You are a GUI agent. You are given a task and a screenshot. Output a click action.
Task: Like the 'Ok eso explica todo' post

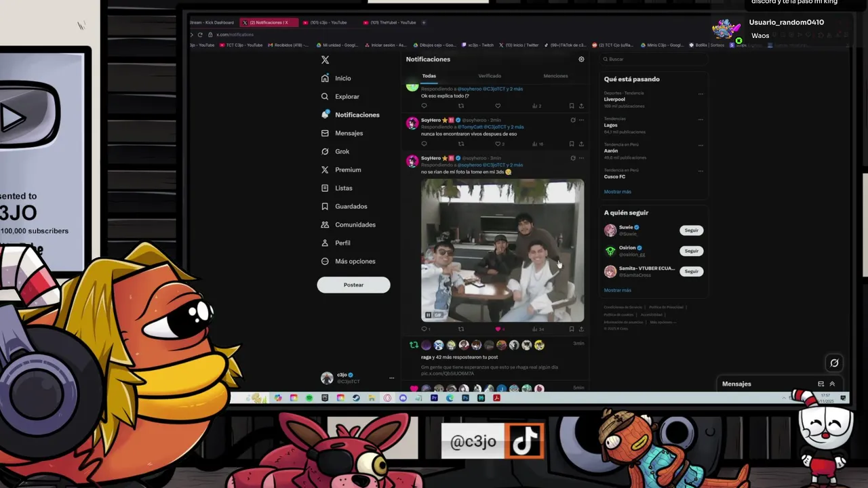pos(498,106)
